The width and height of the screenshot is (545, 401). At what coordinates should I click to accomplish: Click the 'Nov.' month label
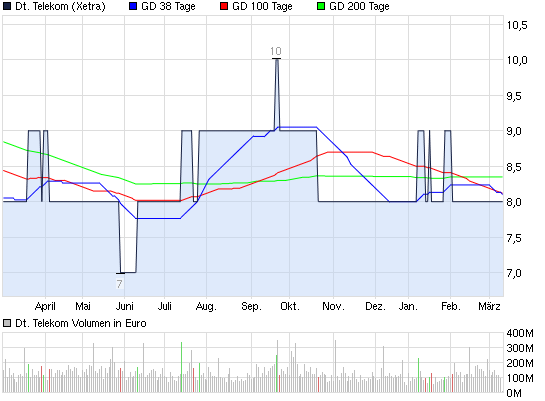coord(333,306)
